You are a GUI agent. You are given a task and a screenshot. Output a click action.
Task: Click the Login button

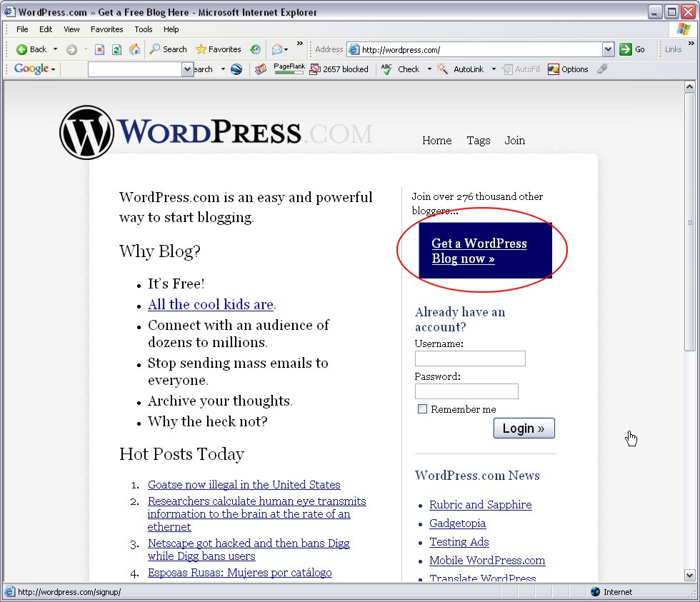click(x=524, y=428)
